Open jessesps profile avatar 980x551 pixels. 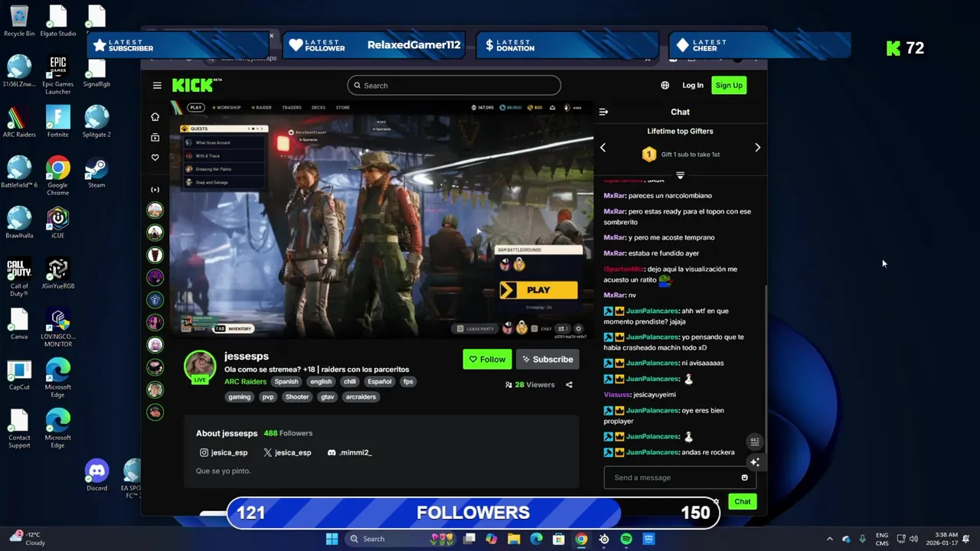pos(200,367)
